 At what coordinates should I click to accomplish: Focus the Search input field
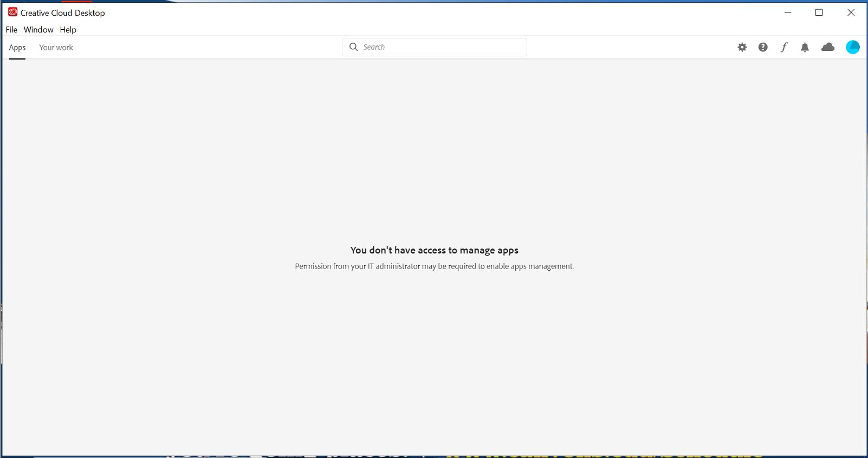(x=435, y=47)
